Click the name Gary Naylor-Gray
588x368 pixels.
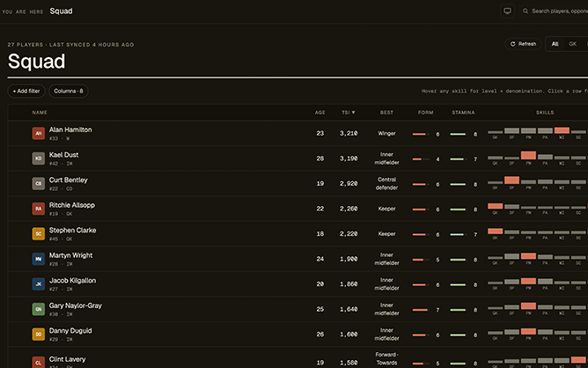tap(76, 305)
